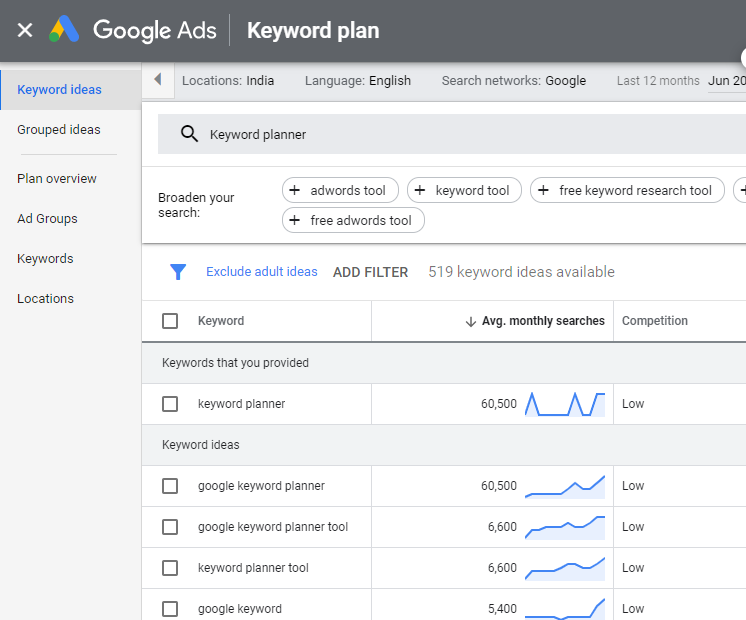Image resolution: width=746 pixels, height=620 pixels.
Task: Open the trend chart for google keyword planner
Action: coord(565,486)
